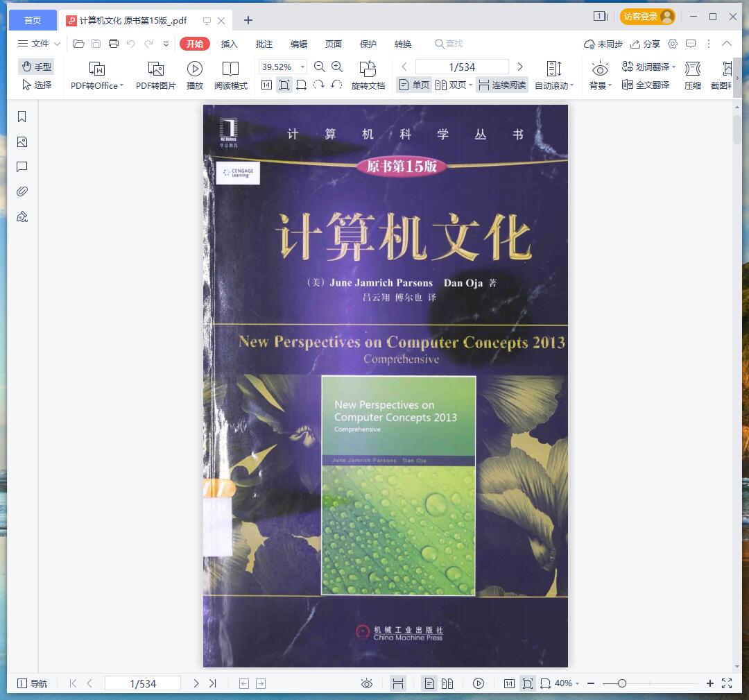This screenshot has width=749, height=700.
Task: Toggle 单页 single page view
Action: [x=414, y=85]
